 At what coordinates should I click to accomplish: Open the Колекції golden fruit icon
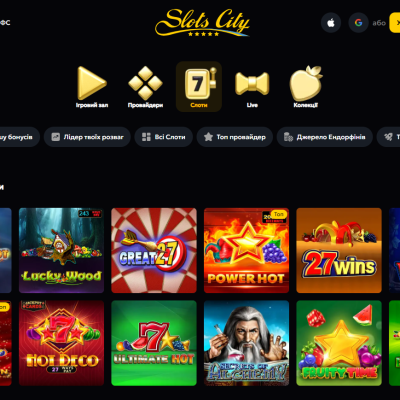tap(306, 83)
